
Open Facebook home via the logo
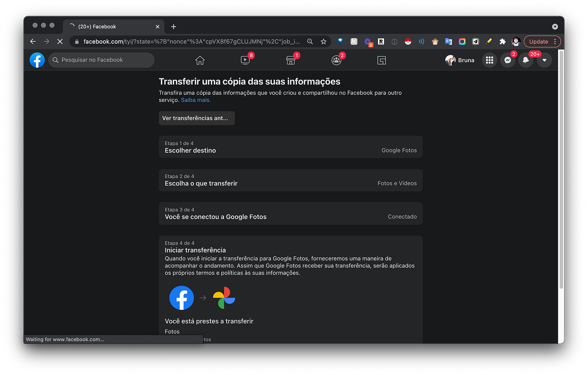(x=37, y=60)
